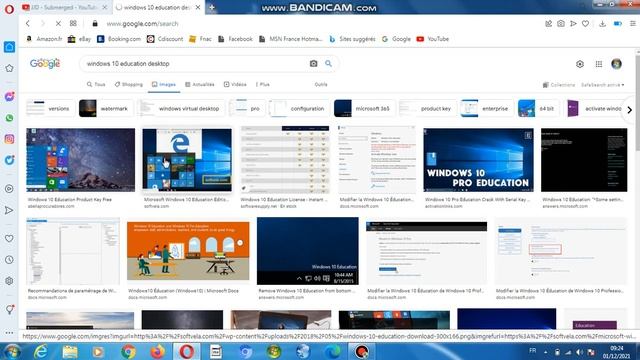640x360 pixels.
Task: Stop loading the page
Action: (x=58, y=24)
